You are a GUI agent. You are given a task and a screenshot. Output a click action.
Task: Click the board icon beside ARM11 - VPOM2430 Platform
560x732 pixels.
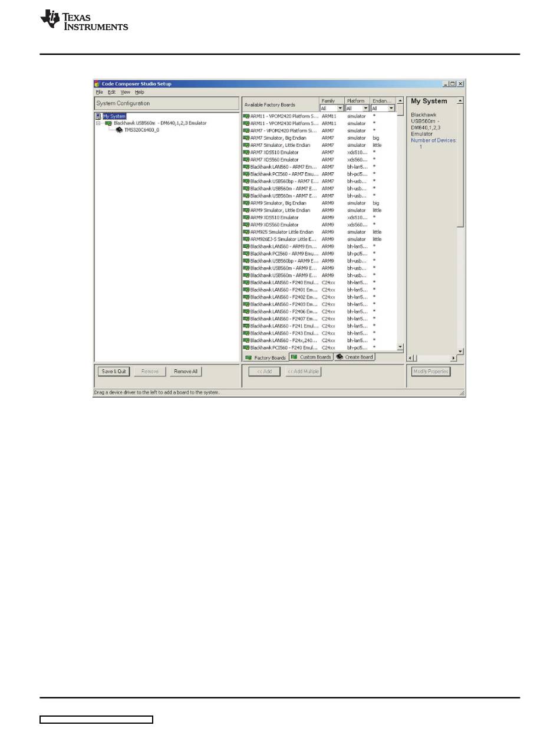pos(246,123)
